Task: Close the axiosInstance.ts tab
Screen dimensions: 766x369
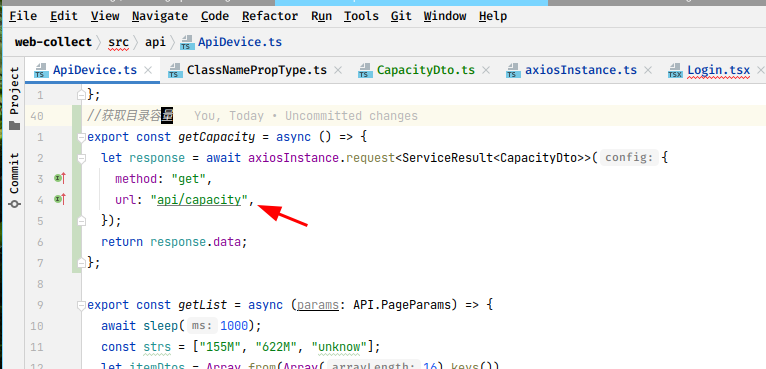Action: pyautogui.click(x=648, y=70)
